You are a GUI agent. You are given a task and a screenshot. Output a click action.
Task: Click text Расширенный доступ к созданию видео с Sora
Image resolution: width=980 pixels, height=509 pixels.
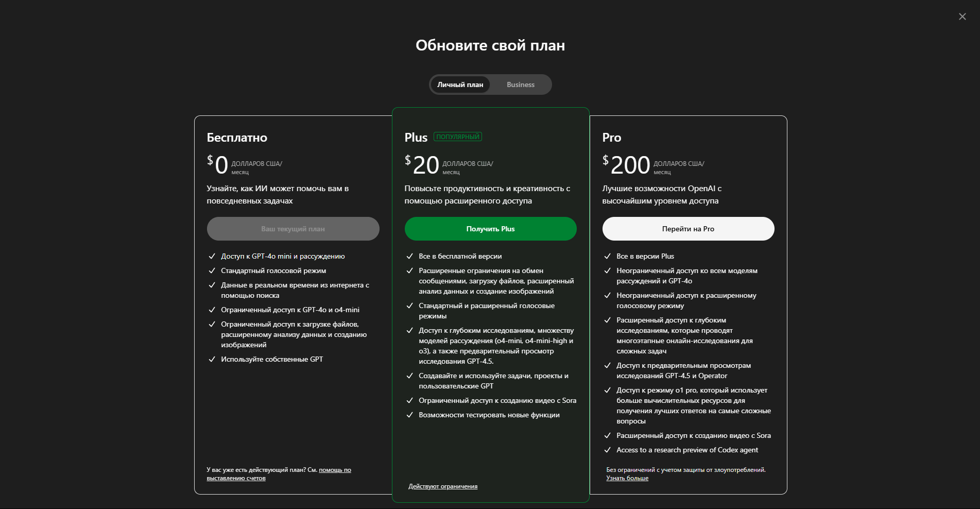click(694, 435)
